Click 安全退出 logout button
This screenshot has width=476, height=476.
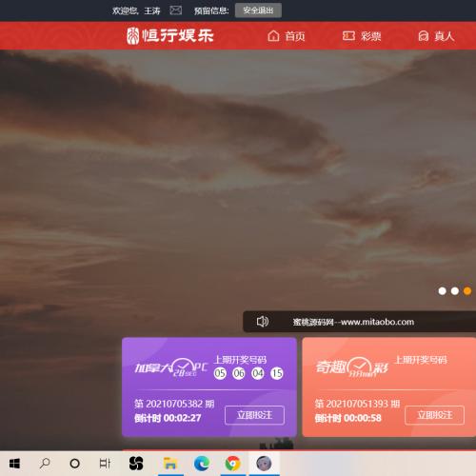pyautogui.click(x=258, y=10)
